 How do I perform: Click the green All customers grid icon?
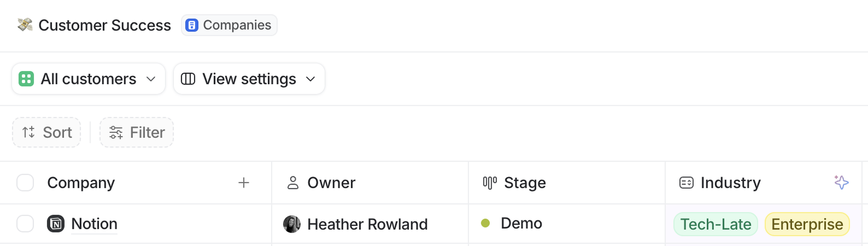coord(26,79)
